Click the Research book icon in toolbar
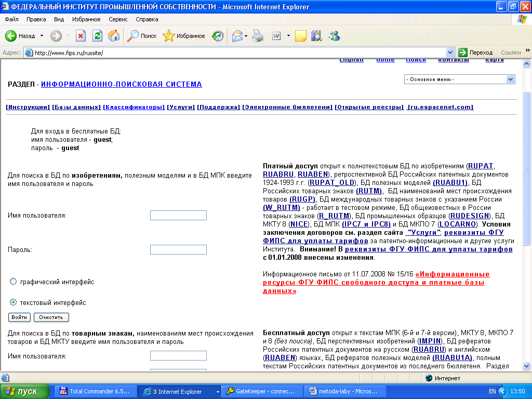Viewport: 532px width, 399px height. click(316, 36)
